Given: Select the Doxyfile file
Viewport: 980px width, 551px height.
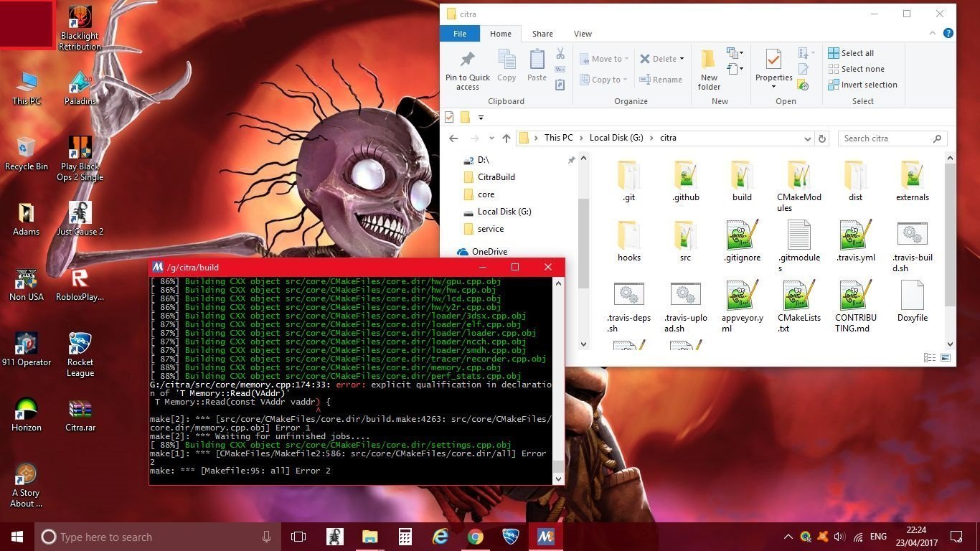Looking at the screenshot, I should point(912,301).
